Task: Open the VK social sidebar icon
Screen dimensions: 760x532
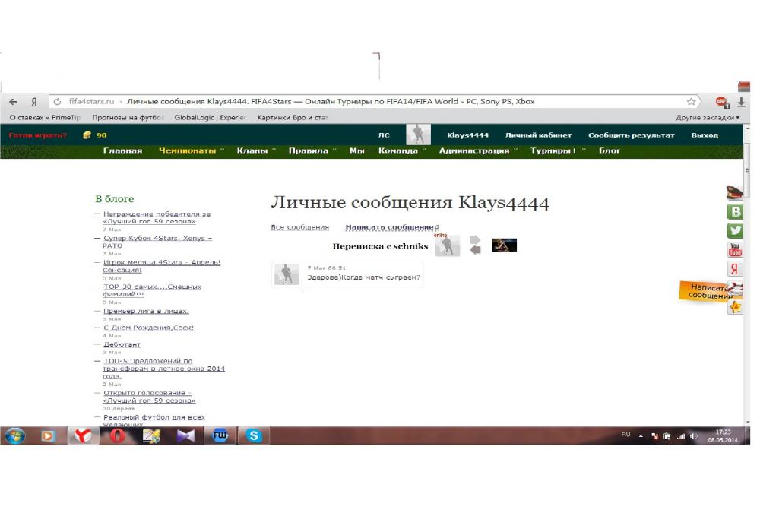Action: pyautogui.click(x=735, y=212)
